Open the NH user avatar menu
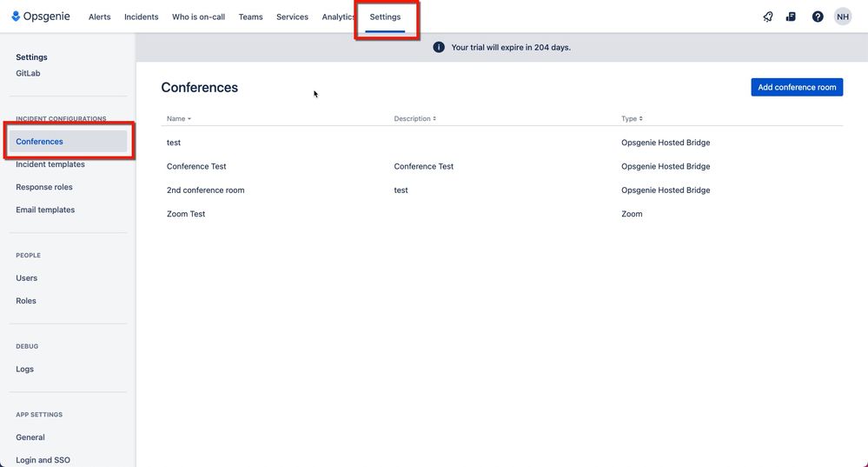 pos(843,17)
